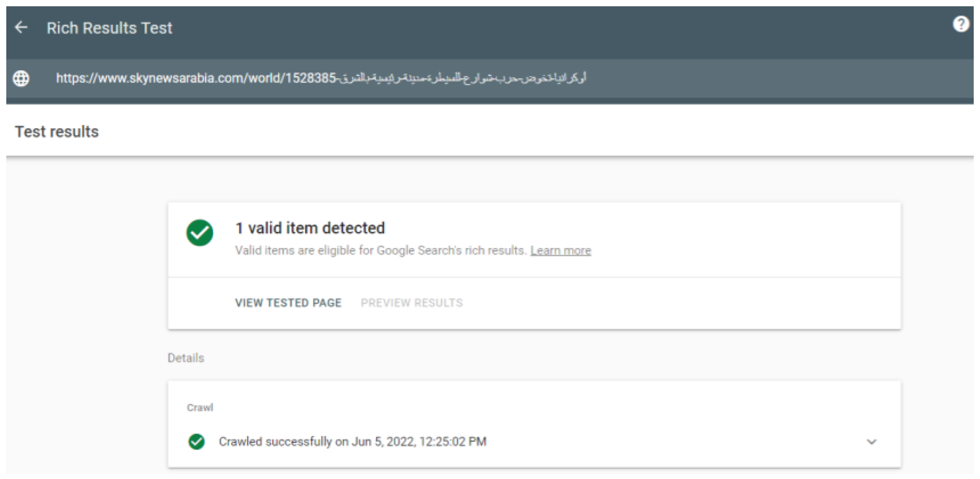The image size is (980, 479).
Task: Expand the crawl details chevron
Action: [x=871, y=442]
